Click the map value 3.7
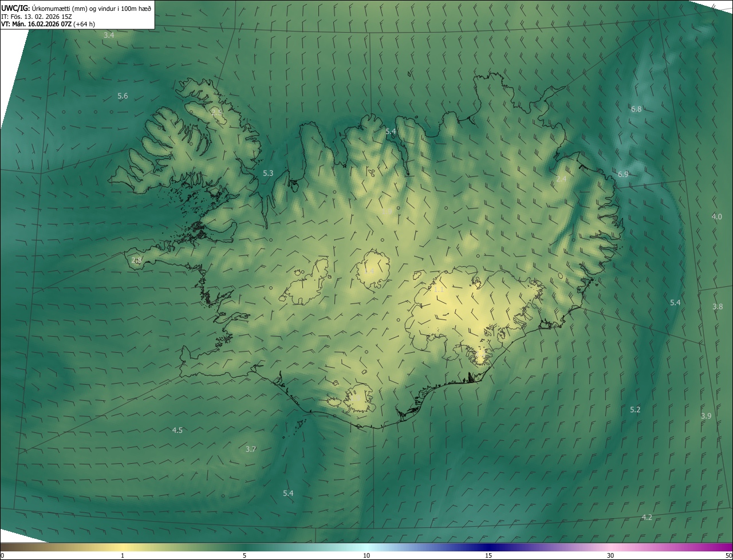 click(x=250, y=449)
